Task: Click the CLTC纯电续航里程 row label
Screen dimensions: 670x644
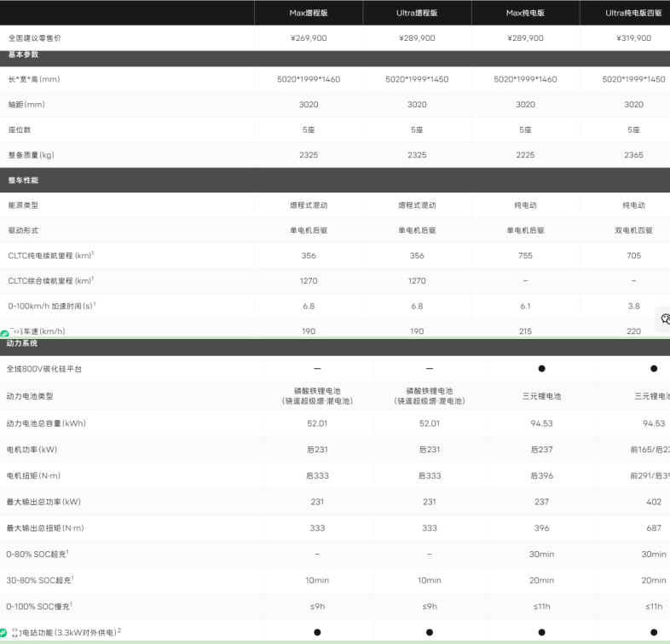Action: pyautogui.click(x=50, y=256)
